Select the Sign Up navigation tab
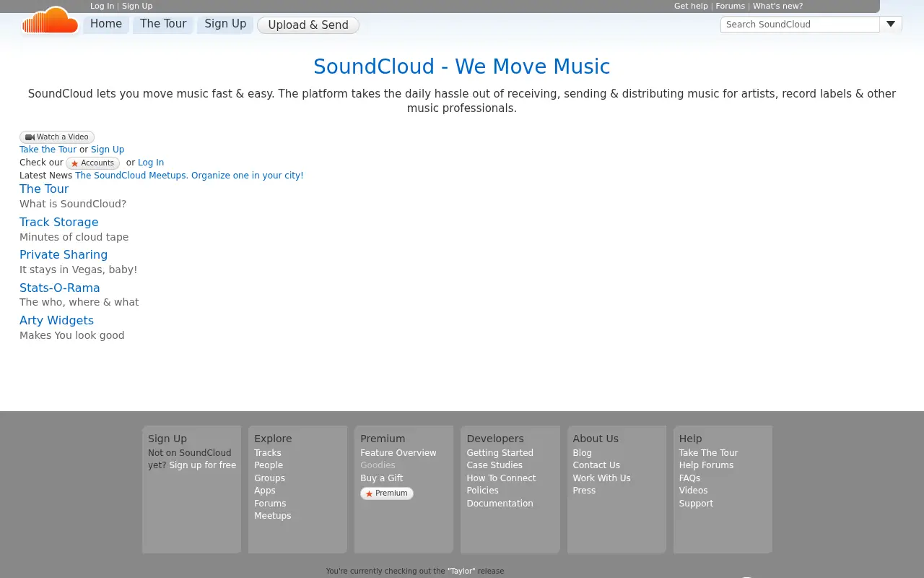 coord(225,24)
